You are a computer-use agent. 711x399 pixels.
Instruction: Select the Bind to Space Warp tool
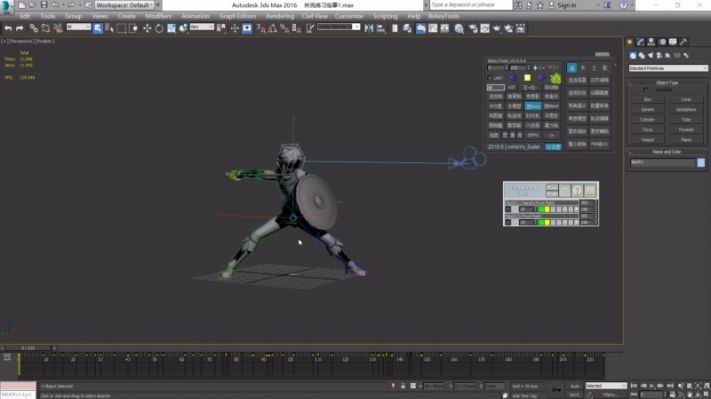tap(58, 28)
